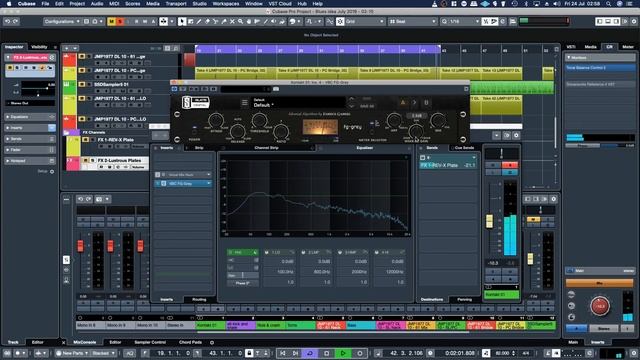Screen dimensions: 640x360
Task: Open the Workspaces menu
Action: pyautogui.click(x=226, y=4)
